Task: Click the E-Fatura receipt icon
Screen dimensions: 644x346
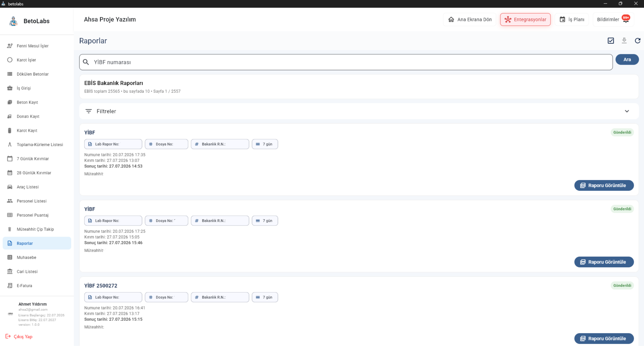Action: [10, 286]
